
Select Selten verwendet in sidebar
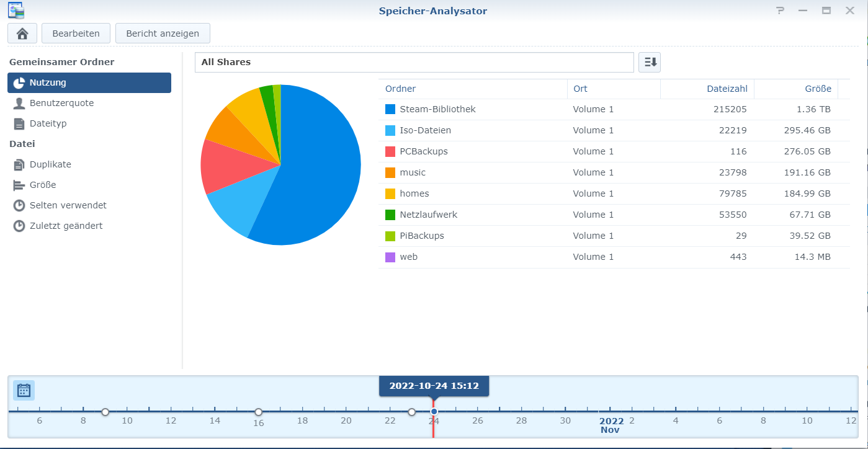(x=68, y=205)
